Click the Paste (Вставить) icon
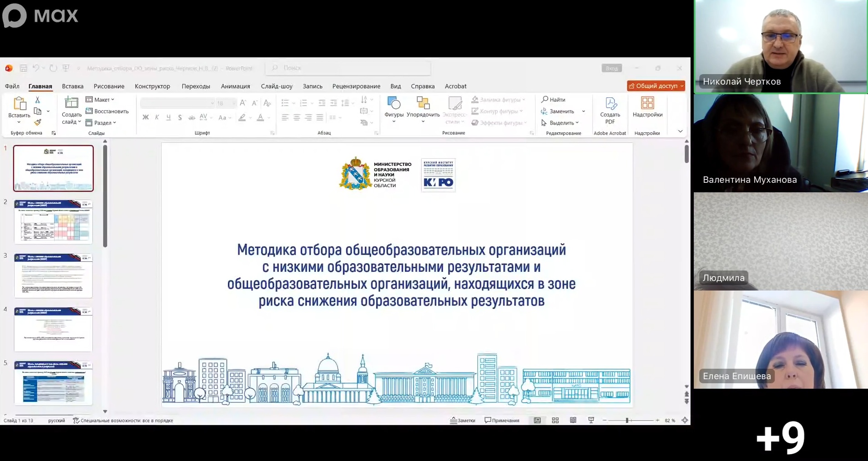Viewport: 868px width, 461px height. (x=20, y=104)
